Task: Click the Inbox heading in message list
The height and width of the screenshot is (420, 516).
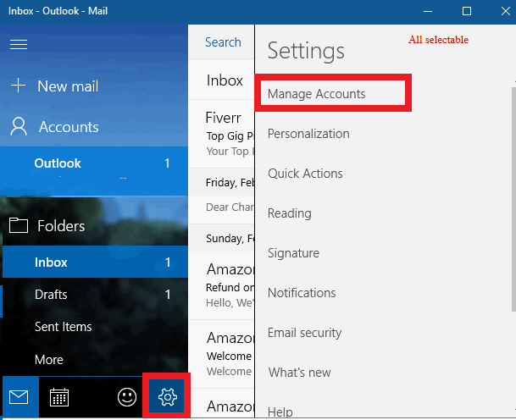Action: [225, 80]
